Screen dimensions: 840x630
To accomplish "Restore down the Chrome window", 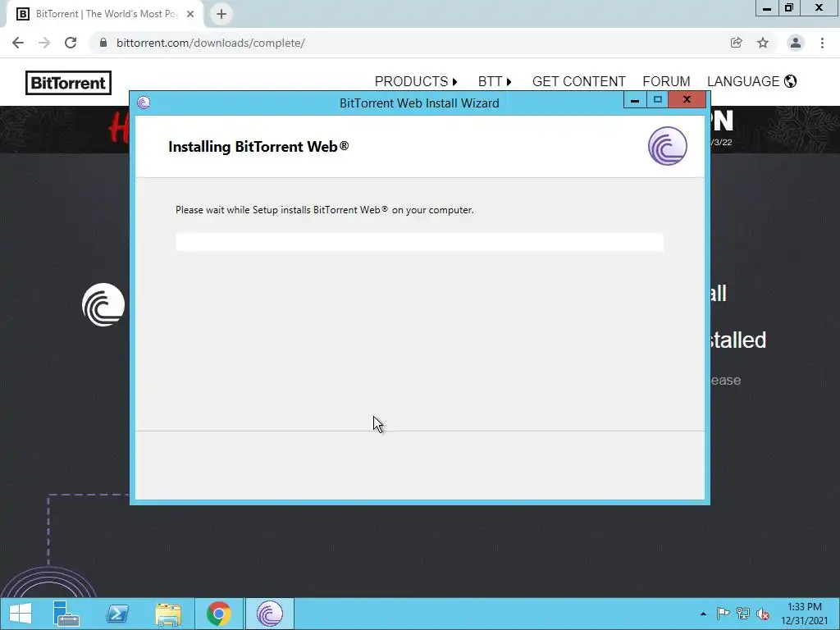I will 788,8.
